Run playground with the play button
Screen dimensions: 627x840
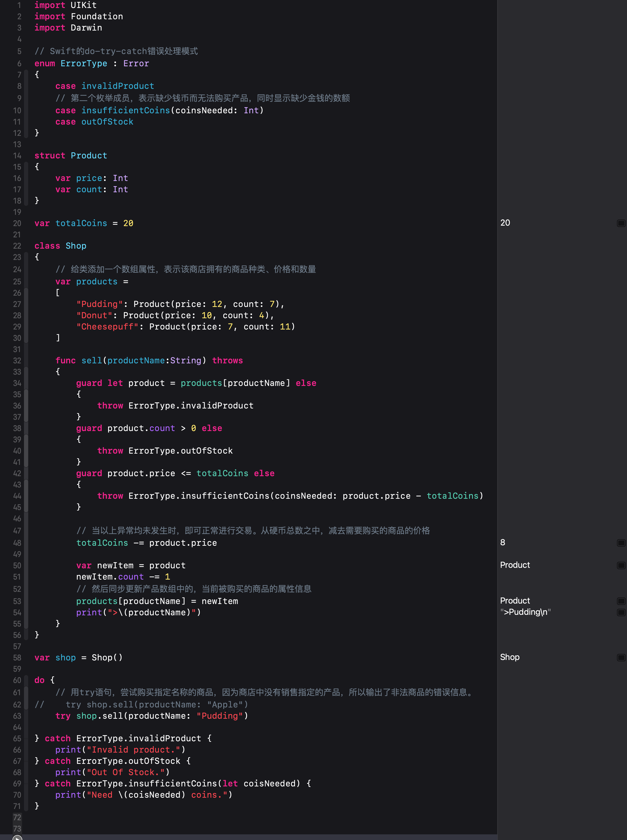tap(17, 837)
